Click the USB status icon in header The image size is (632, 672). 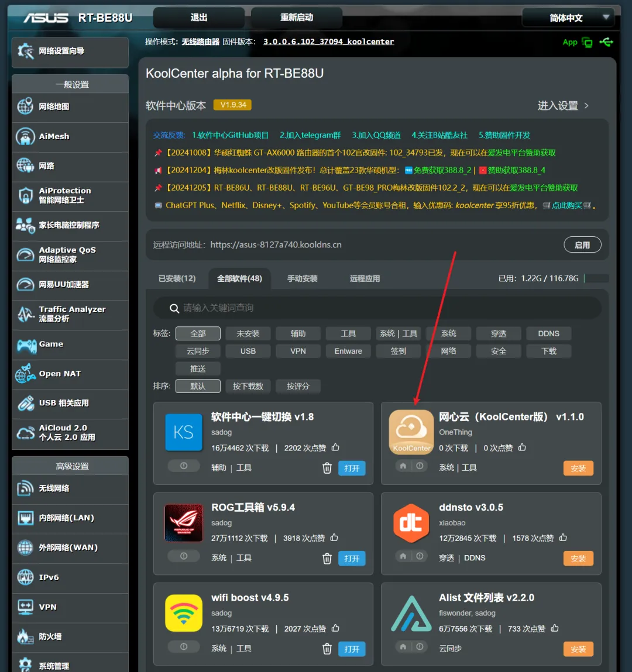tap(606, 42)
